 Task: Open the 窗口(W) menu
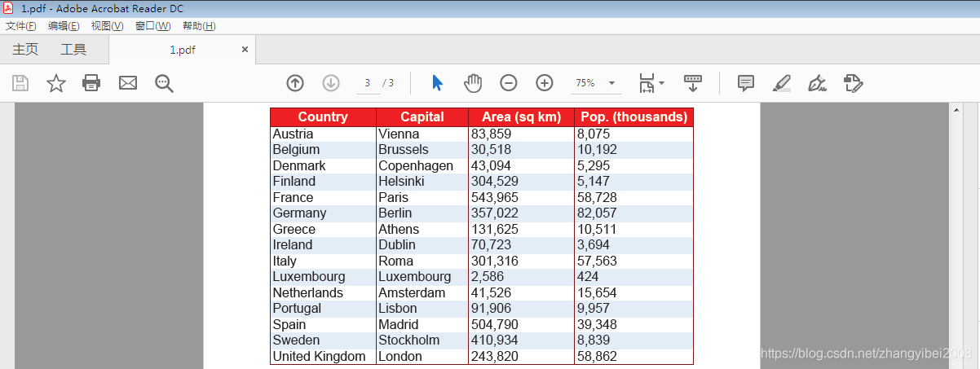[152, 26]
